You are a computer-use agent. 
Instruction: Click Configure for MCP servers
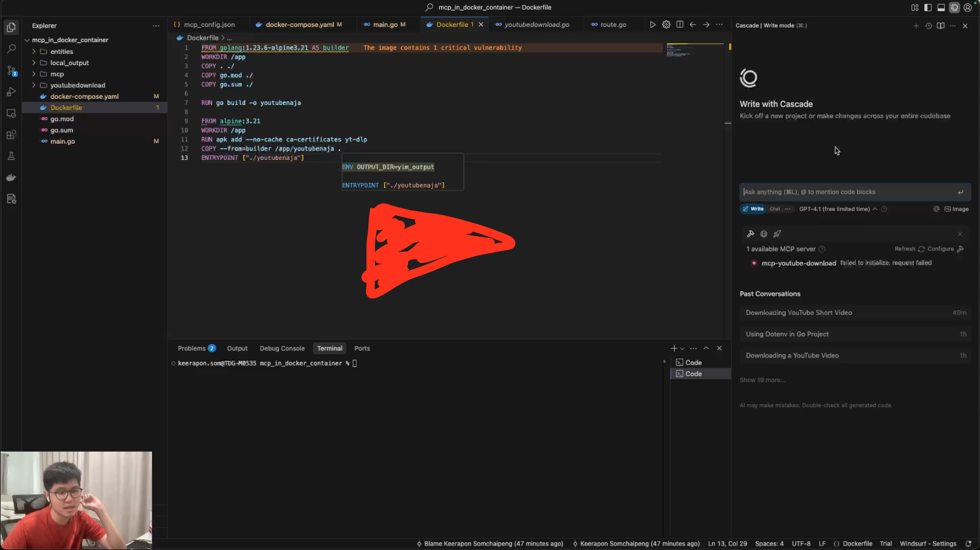click(x=945, y=249)
